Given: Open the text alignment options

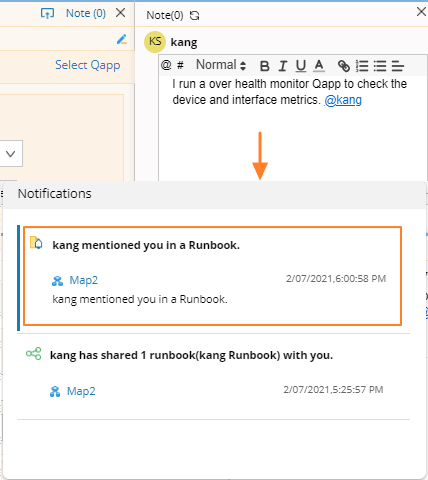Looking at the screenshot, I should pyautogui.click(x=398, y=66).
